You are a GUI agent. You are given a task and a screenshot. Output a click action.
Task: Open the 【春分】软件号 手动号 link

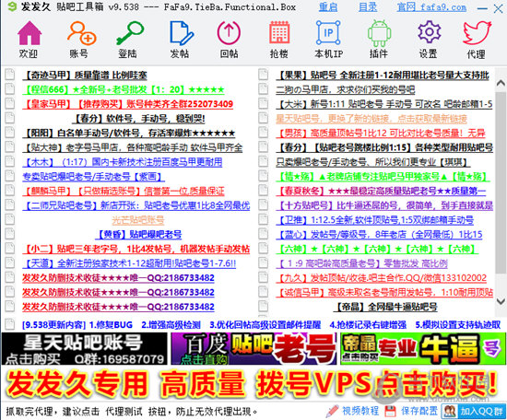(138, 119)
